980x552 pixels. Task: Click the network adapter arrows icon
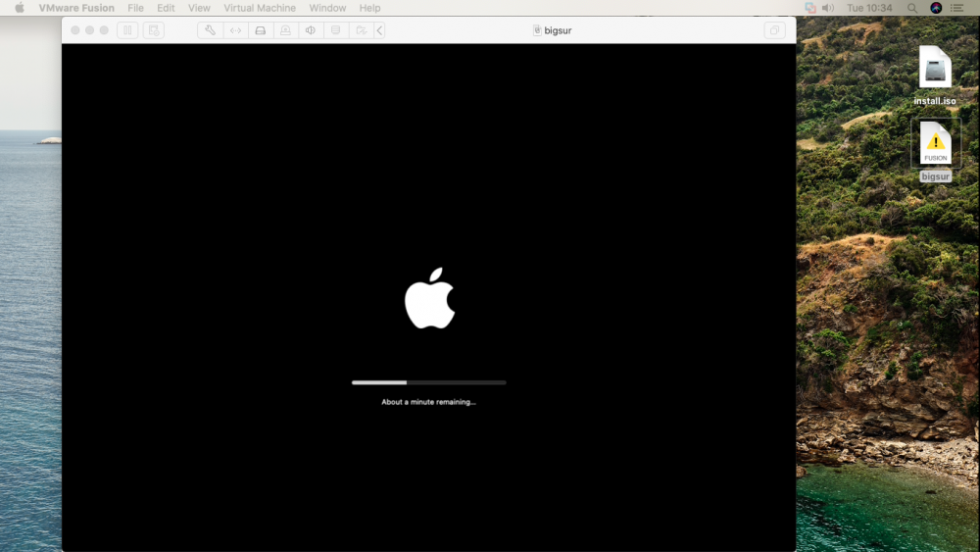point(235,30)
